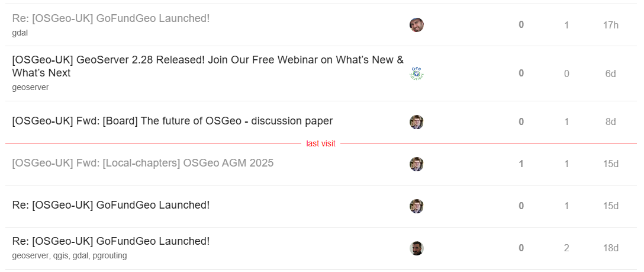Click views count 2 on the 18d topic
Image resolution: width=644 pixels, height=272 pixels.
pyautogui.click(x=566, y=248)
